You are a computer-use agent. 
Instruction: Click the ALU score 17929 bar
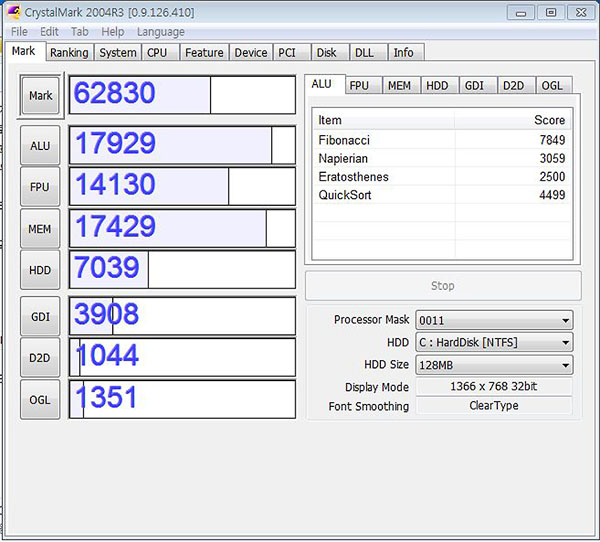tap(182, 145)
